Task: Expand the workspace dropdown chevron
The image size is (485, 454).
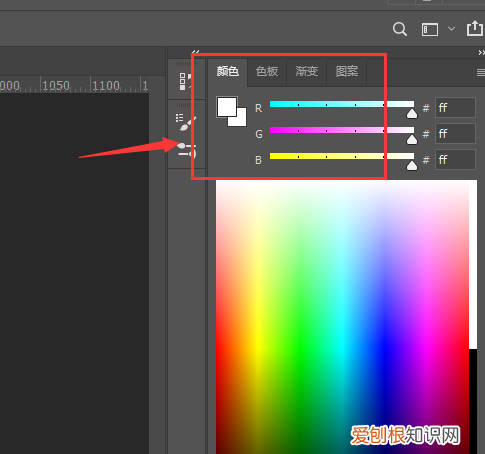Action: point(451,29)
